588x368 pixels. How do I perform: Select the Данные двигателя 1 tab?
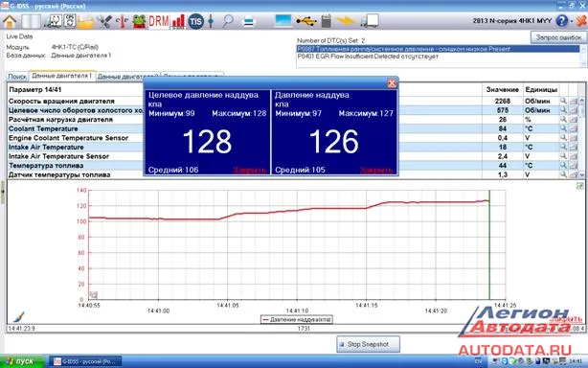tap(62, 76)
